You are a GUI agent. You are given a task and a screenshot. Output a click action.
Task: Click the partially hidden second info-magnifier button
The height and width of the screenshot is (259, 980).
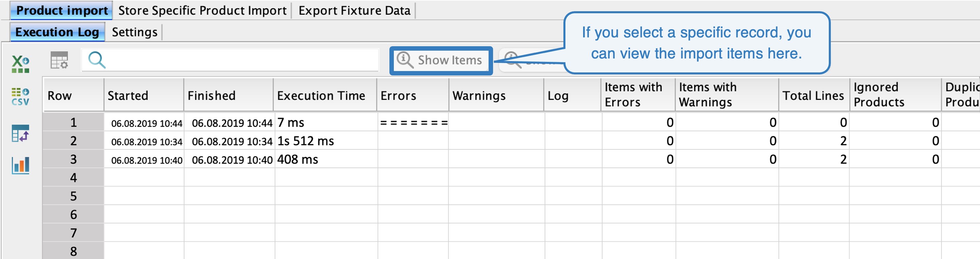pyautogui.click(x=512, y=60)
